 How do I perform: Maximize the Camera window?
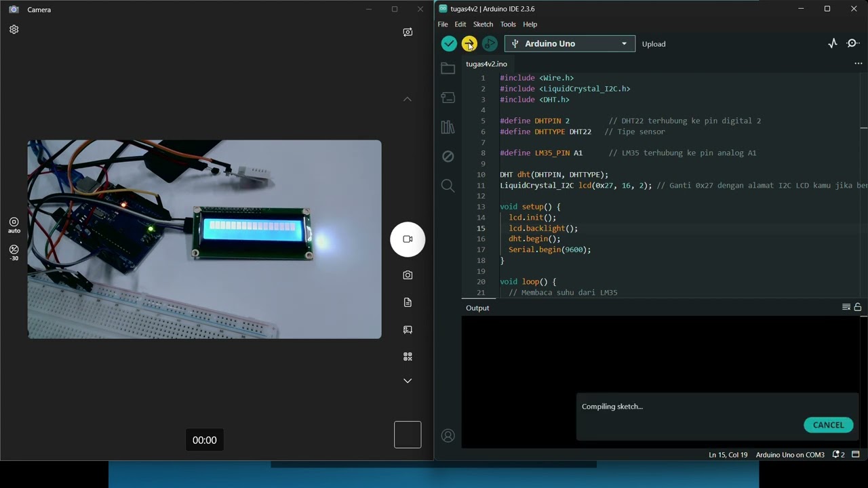(395, 9)
